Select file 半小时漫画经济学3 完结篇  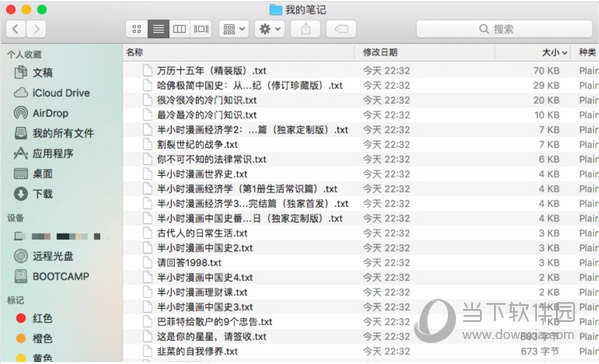point(252,204)
